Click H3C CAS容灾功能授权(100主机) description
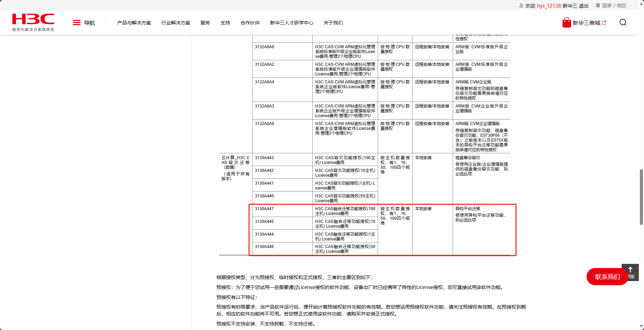Screen dimensions: 644x330 (x=345, y=160)
